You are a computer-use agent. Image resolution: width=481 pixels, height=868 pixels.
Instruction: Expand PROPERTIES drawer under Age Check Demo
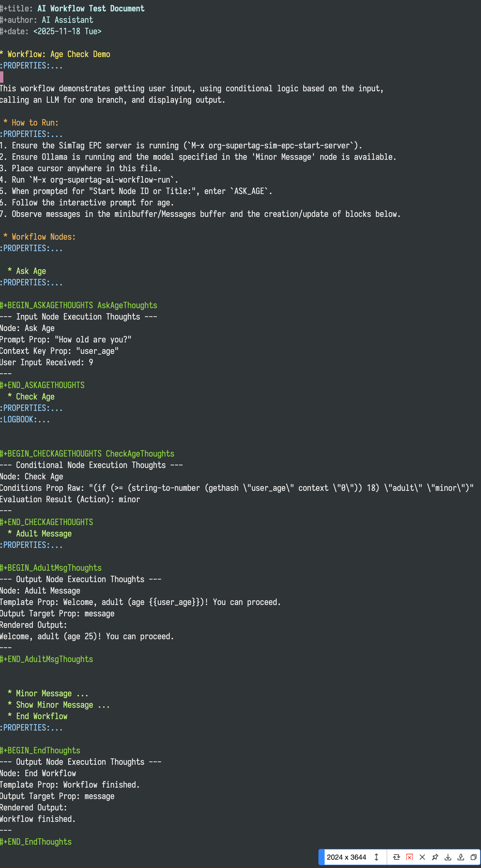31,65
